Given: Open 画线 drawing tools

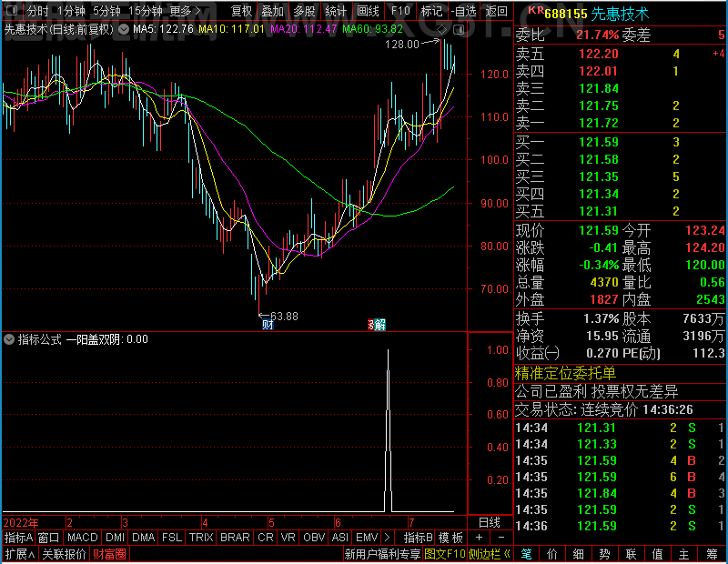Looking at the screenshot, I should click(x=368, y=10).
